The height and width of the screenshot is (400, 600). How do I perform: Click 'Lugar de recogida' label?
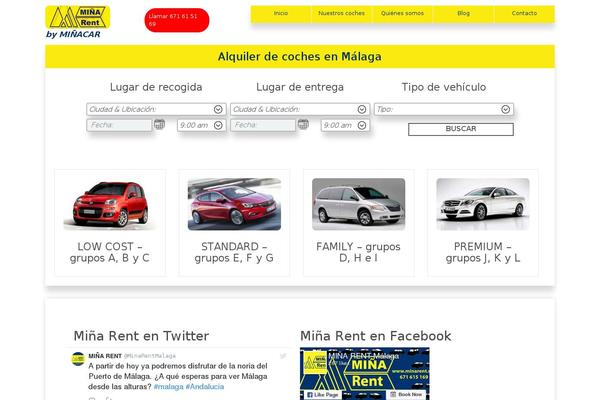156,87
